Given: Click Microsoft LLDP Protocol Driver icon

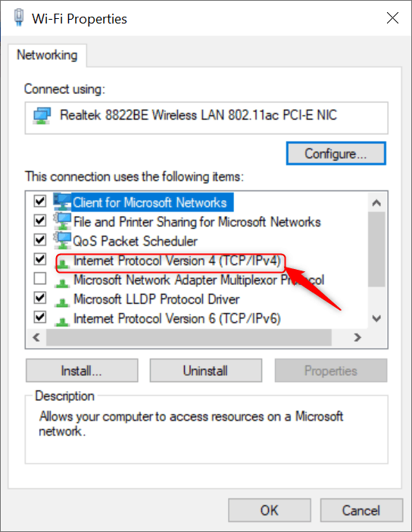Looking at the screenshot, I should 62,302.
